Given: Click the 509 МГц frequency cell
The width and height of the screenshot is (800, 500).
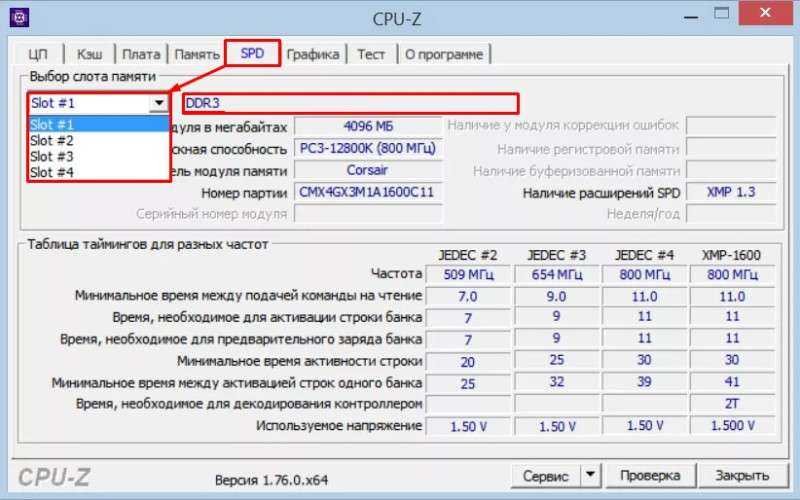Looking at the screenshot, I should (468, 274).
